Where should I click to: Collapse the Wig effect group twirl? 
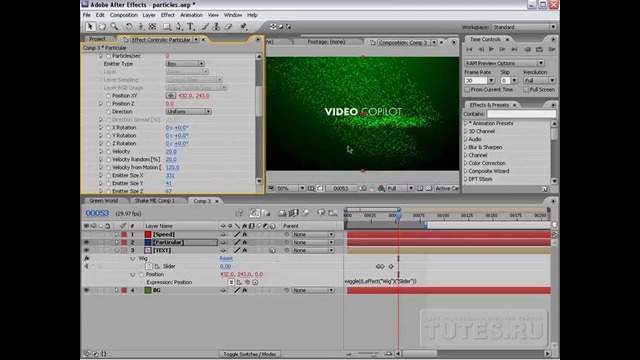133,258
